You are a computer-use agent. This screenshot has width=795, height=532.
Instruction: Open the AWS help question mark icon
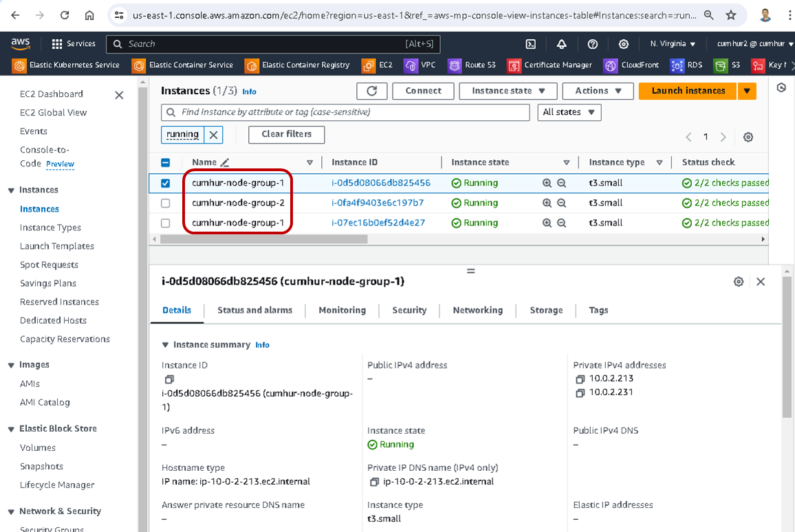pyautogui.click(x=593, y=44)
